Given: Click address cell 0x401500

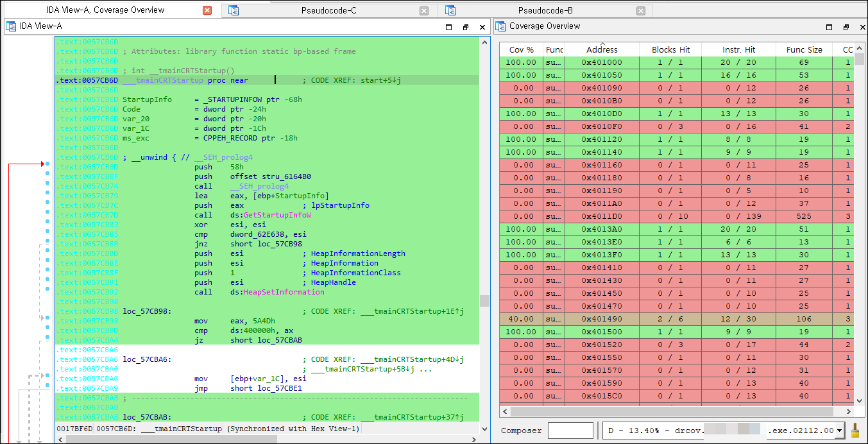Looking at the screenshot, I should click(602, 332).
